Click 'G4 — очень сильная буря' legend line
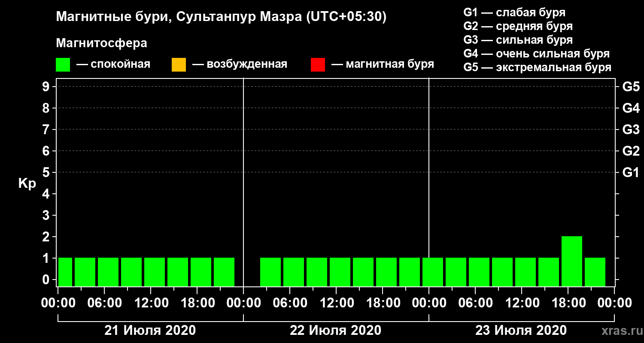The image size is (644, 343). pyautogui.click(x=537, y=54)
